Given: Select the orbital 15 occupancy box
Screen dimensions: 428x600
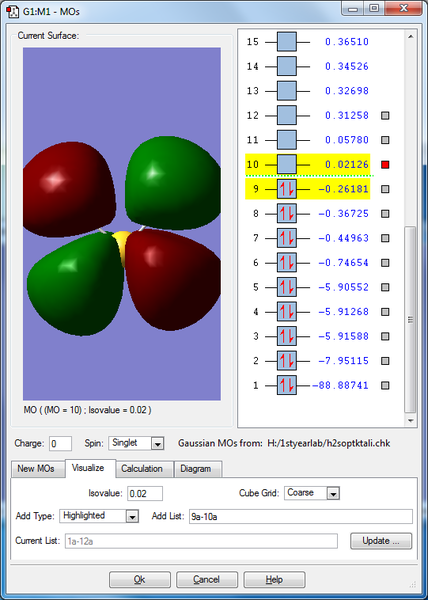Looking at the screenshot, I should pos(287,42).
